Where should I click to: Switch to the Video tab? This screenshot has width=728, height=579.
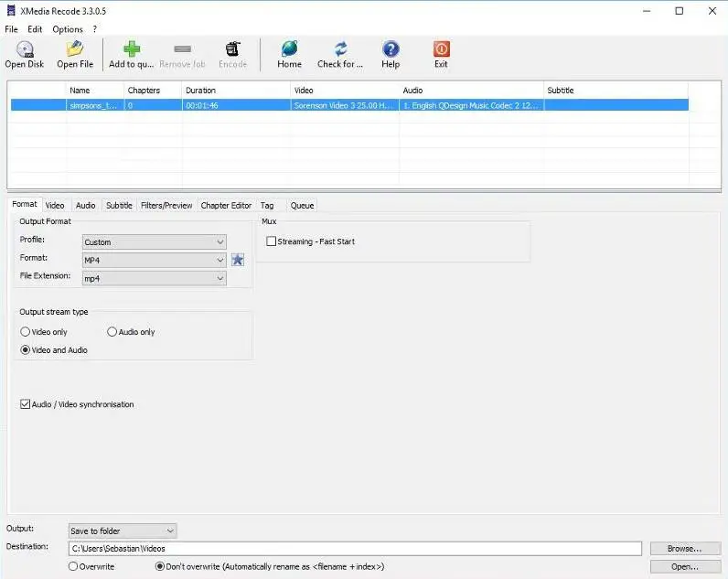tap(55, 205)
